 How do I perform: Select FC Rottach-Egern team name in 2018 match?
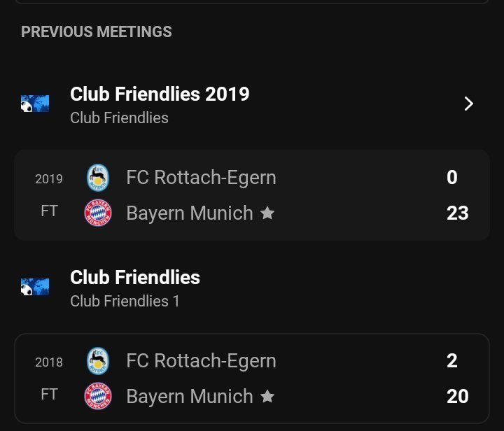click(201, 360)
